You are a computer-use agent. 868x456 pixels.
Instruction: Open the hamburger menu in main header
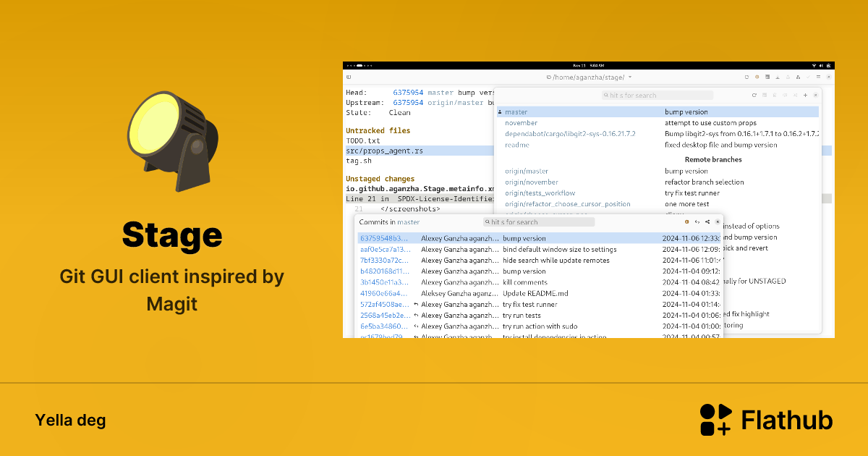pos(818,77)
